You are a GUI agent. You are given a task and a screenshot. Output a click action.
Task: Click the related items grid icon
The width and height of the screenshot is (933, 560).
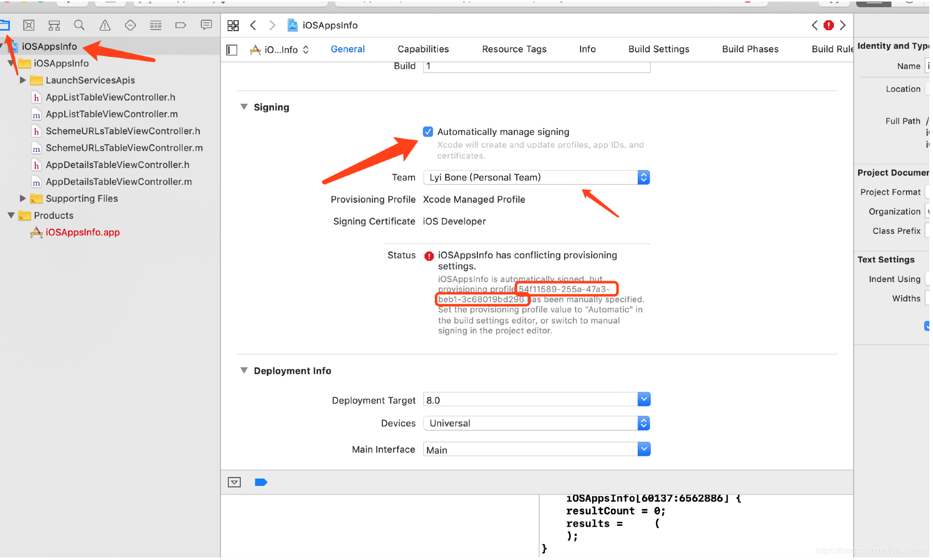coord(233,25)
